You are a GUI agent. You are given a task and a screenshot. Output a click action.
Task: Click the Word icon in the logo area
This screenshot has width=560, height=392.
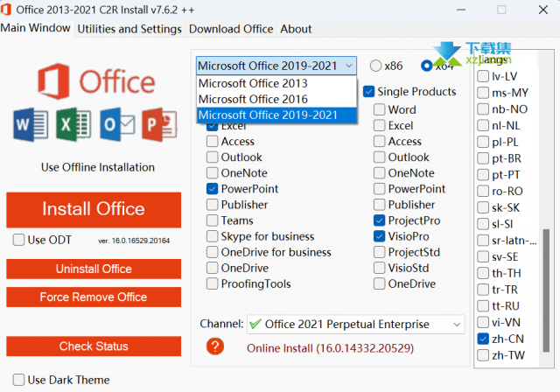(x=31, y=125)
